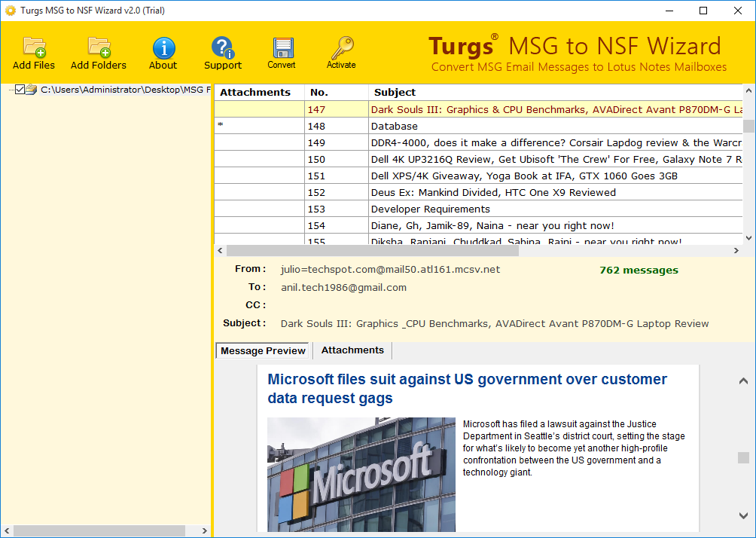Click the mailbox folder icon in the tree
756x538 pixels.
tap(32, 89)
